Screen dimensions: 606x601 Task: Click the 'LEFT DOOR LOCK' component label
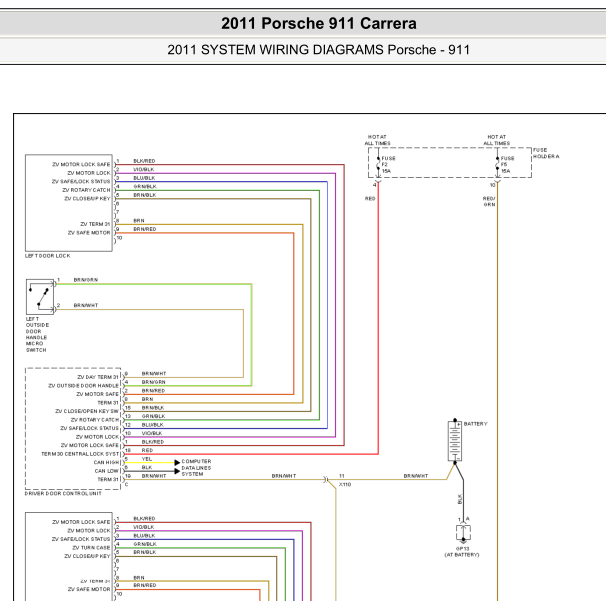(x=48, y=256)
